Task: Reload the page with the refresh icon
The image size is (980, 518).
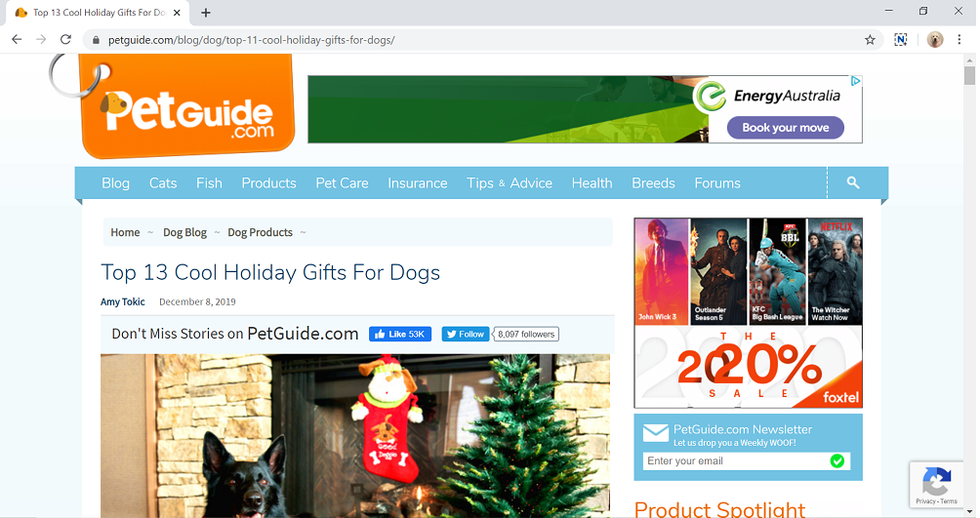Action: (65, 39)
